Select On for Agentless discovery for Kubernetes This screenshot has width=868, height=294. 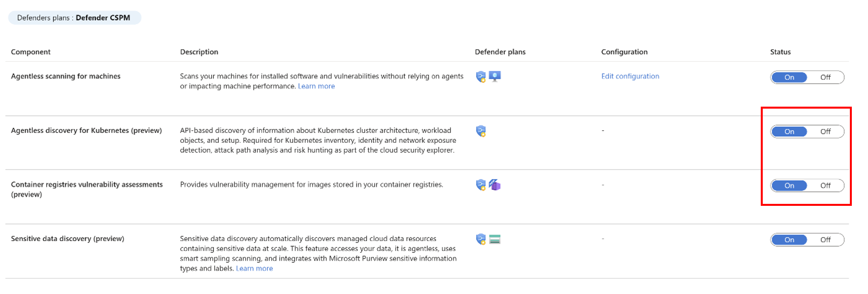(x=789, y=131)
